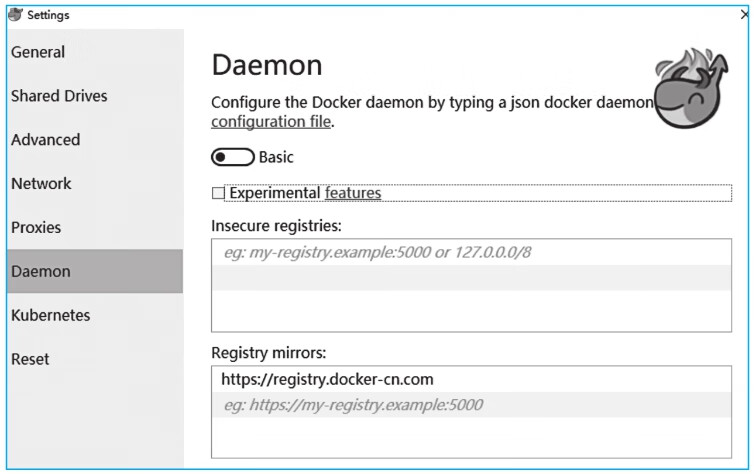Click the Insecure registries label
Viewport: 754px width, 474px height.
coord(276,224)
